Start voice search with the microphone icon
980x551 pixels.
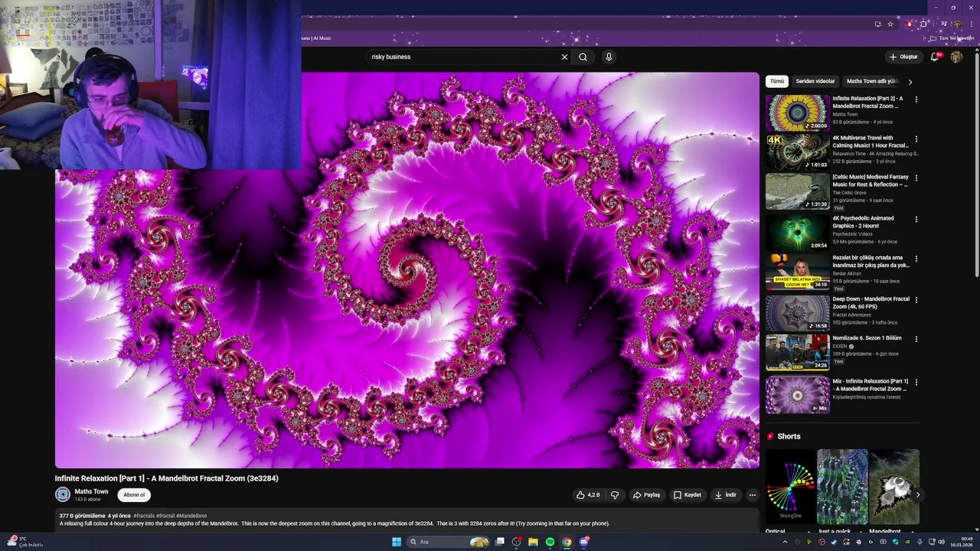coord(609,57)
